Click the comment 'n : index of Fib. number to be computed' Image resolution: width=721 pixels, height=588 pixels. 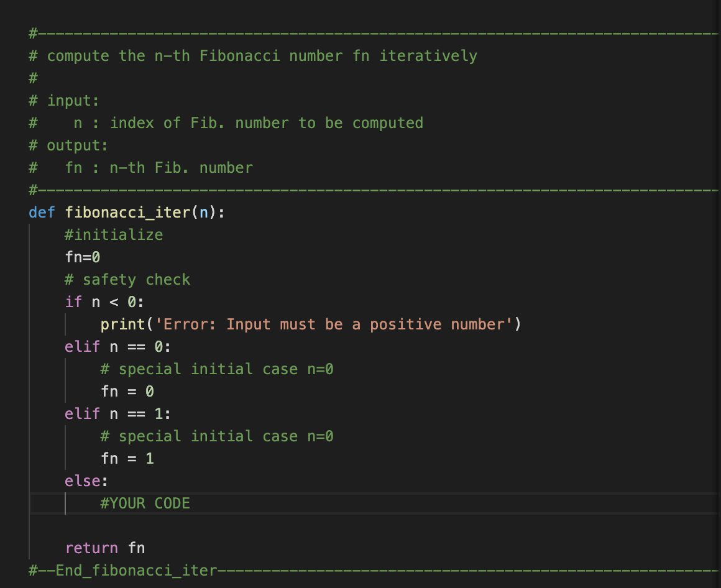coord(248,123)
